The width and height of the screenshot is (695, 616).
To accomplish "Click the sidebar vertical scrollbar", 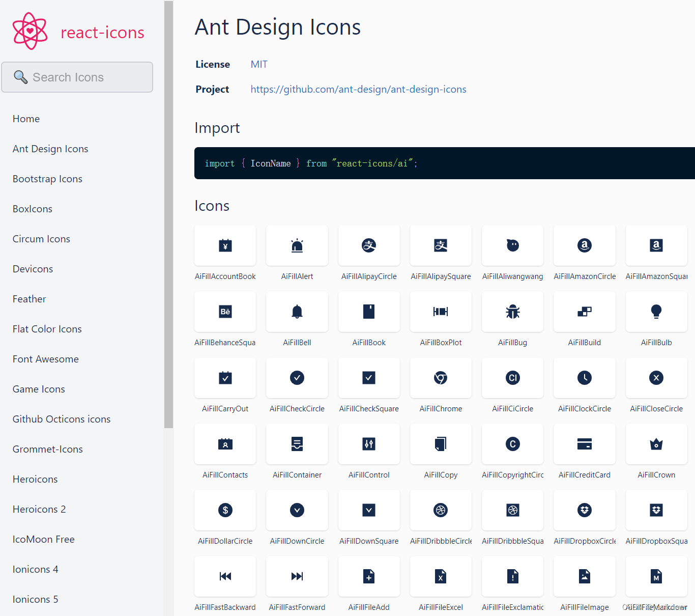I will click(x=168, y=214).
